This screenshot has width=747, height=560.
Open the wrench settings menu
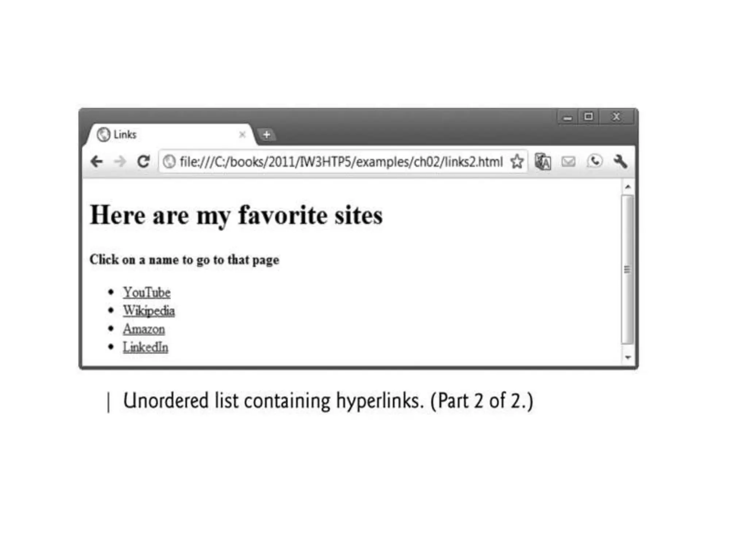click(x=620, y=162)
